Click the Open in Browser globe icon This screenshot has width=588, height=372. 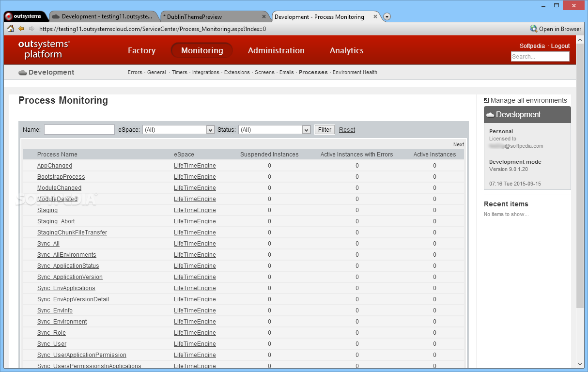[533, 29]
